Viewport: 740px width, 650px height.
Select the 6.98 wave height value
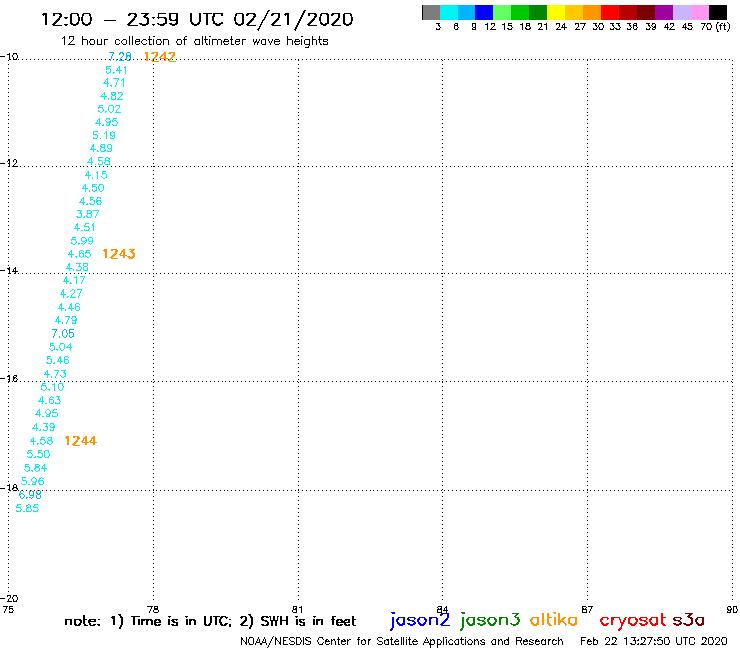pyautogui.click(x=30, y=495)
